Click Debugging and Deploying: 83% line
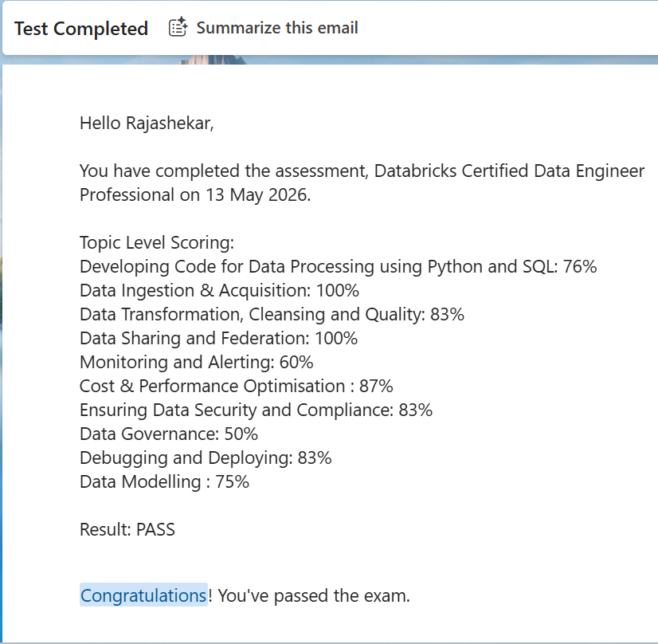 (206, 458)
